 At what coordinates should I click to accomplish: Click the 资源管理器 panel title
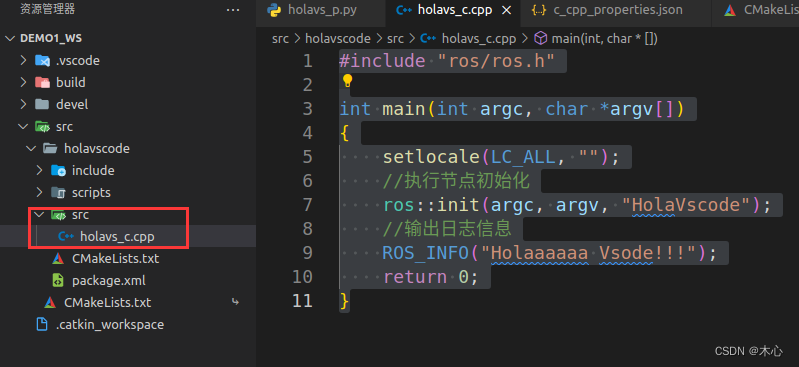pyautogui.click(x=47, y=10)
